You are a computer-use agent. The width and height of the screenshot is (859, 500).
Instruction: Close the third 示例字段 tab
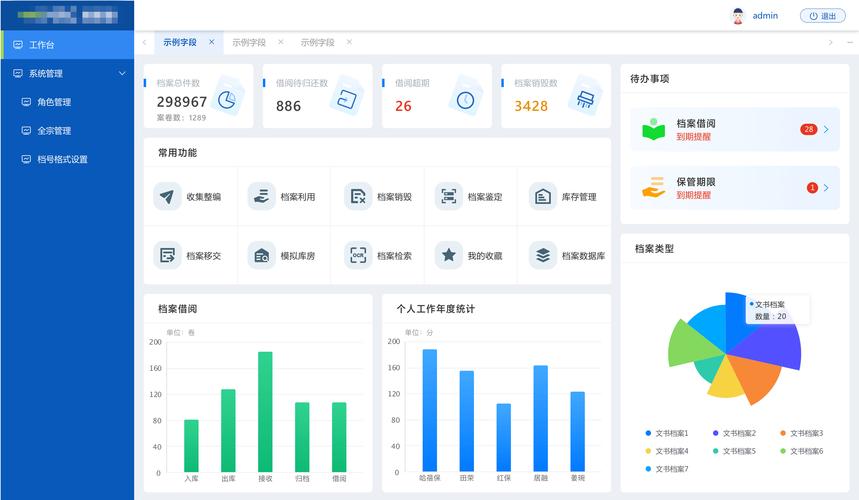point(349,42)
